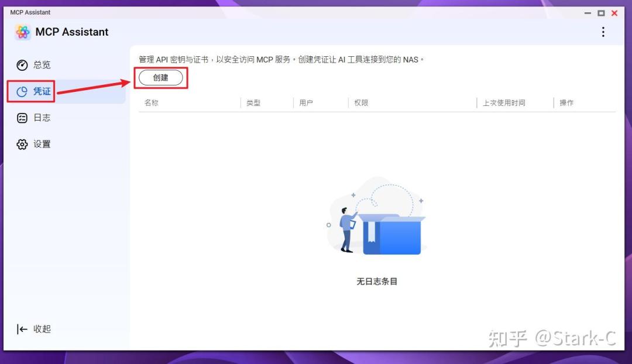Click the 设置 gear icon
Image resolution: width=632 pixels, height=364 pixels.
click(22, 145)
